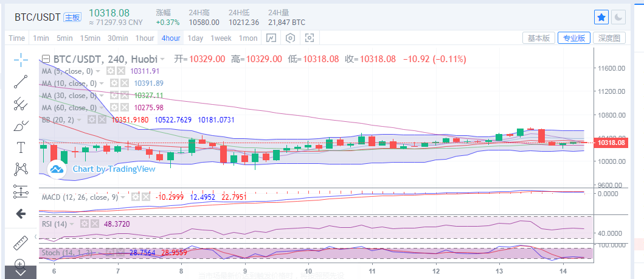Open Stoch indicator settings gear
The width and height of the screenshot is (644, 279).
point(110,252)
